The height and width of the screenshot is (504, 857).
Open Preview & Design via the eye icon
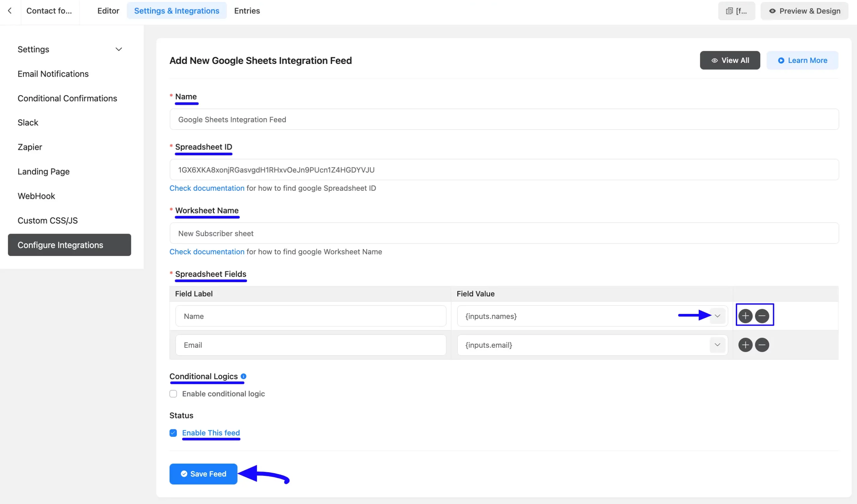click(x=772, y=11)
